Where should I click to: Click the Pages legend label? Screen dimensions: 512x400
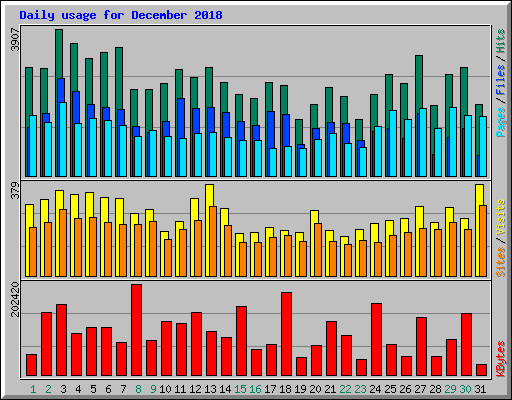[501, 122]
